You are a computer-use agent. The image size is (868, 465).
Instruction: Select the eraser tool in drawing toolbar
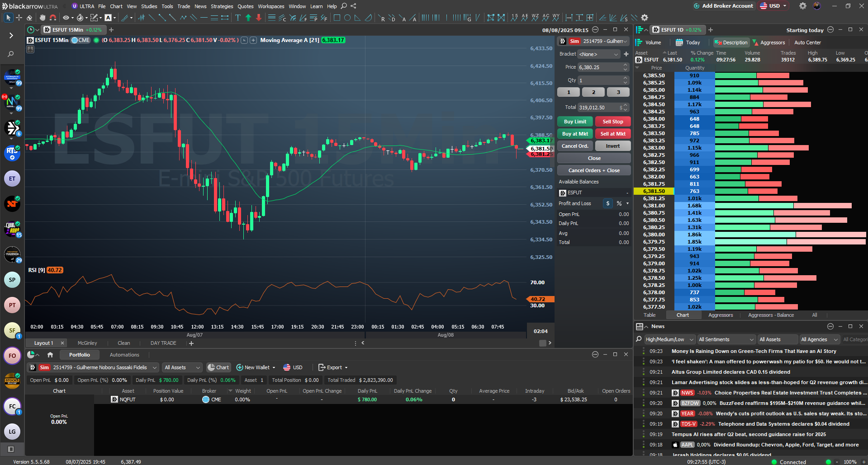point(29,18)
